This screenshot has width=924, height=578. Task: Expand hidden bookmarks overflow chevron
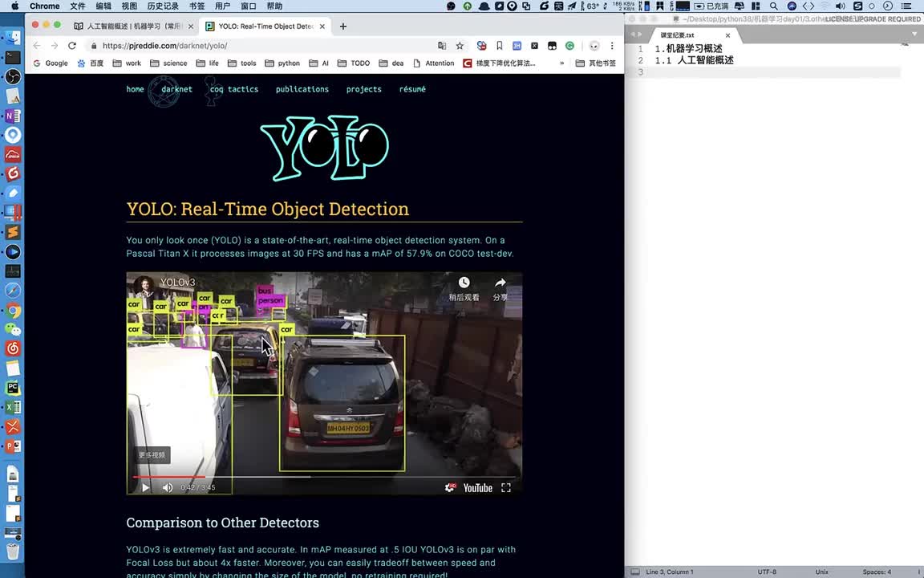561,63
